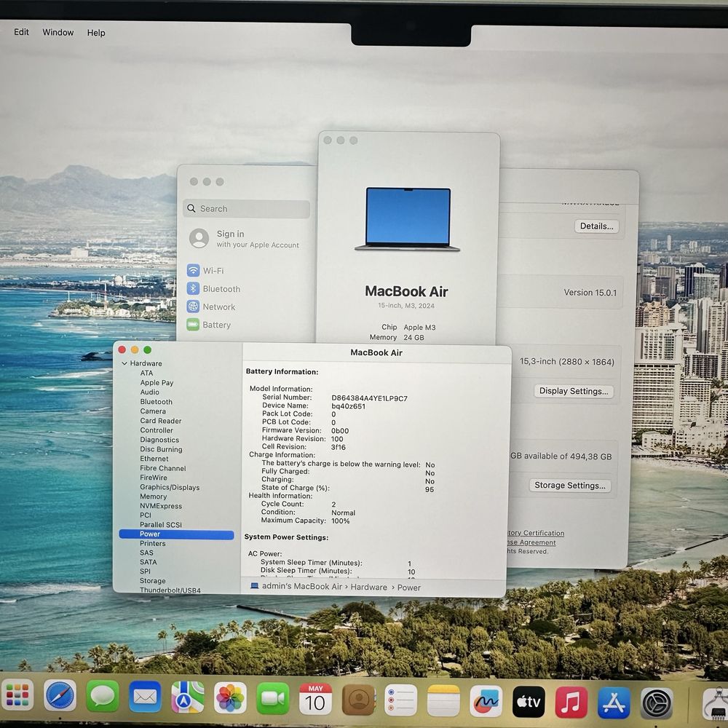Image resolution: width=728 pixels, height=728 pixels.
Task: Select Thunderbolt/USB4 in the Hardware list
Action: point(170,590)
